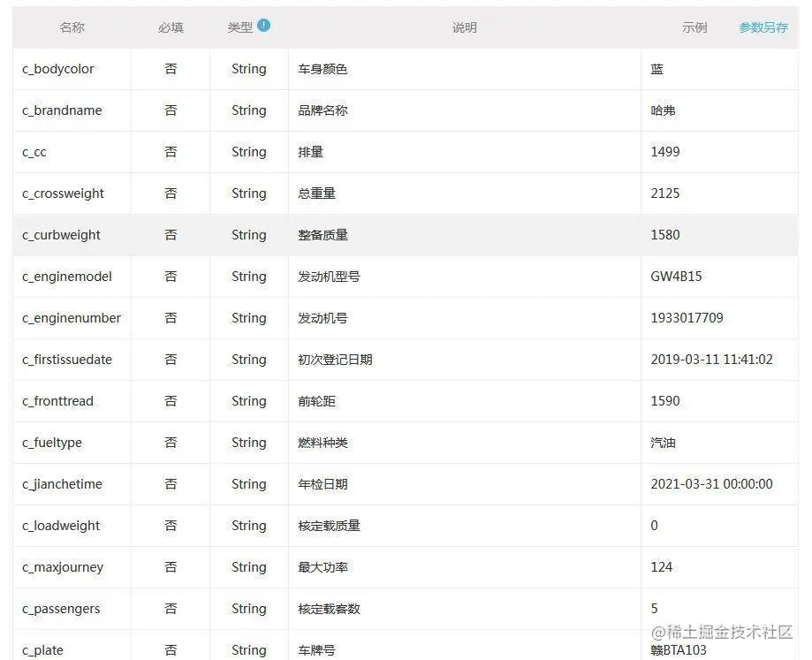Click the c_cc parameter name
This screenshot has height=660, width=812.
click(x=34, y=152)
